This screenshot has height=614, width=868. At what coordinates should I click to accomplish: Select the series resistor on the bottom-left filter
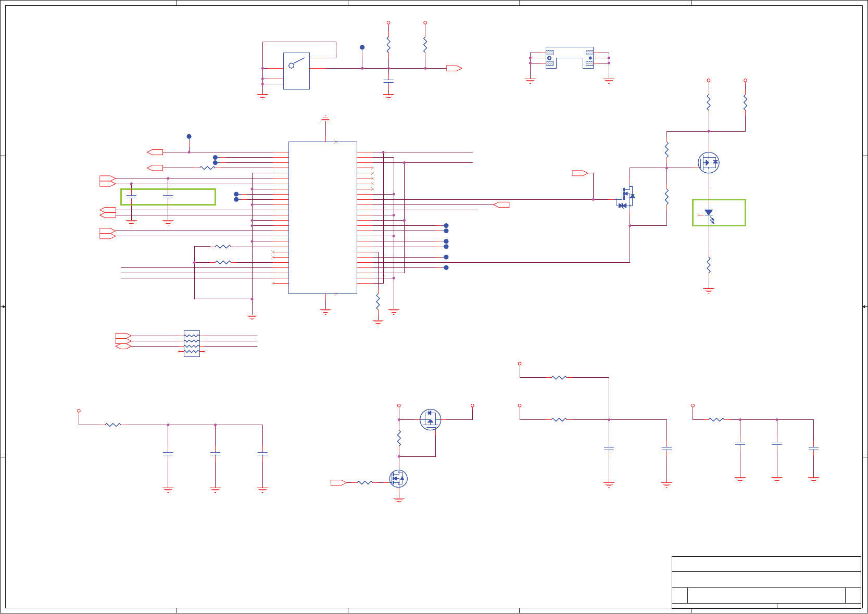click(x=113, y=425)
